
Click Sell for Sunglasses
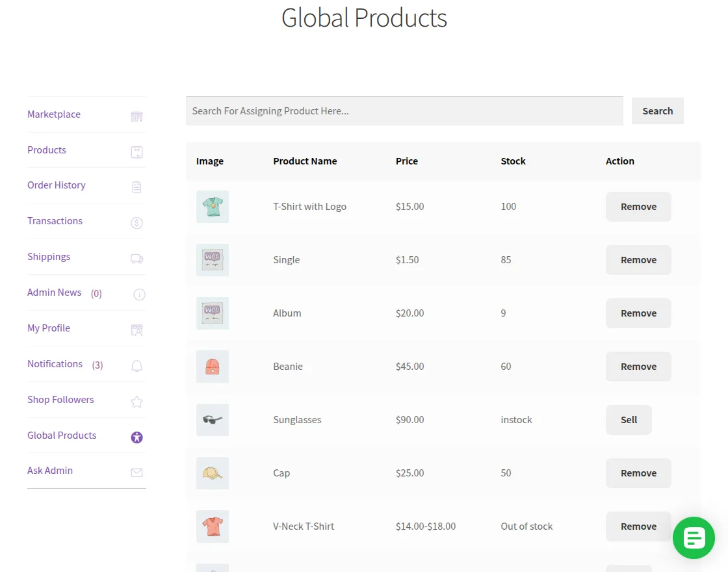pyautogui.click(x=629, y=420)
